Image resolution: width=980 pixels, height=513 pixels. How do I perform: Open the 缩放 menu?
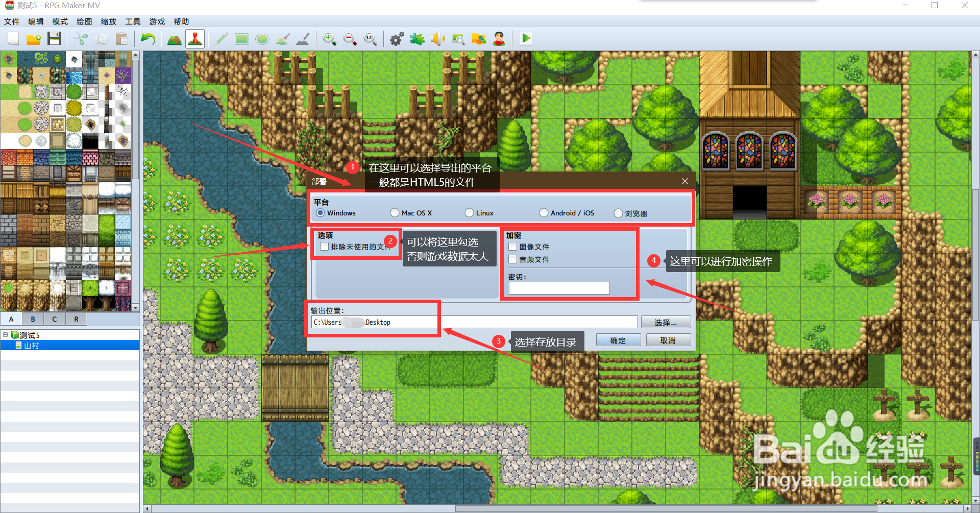(x=109, y=21)
